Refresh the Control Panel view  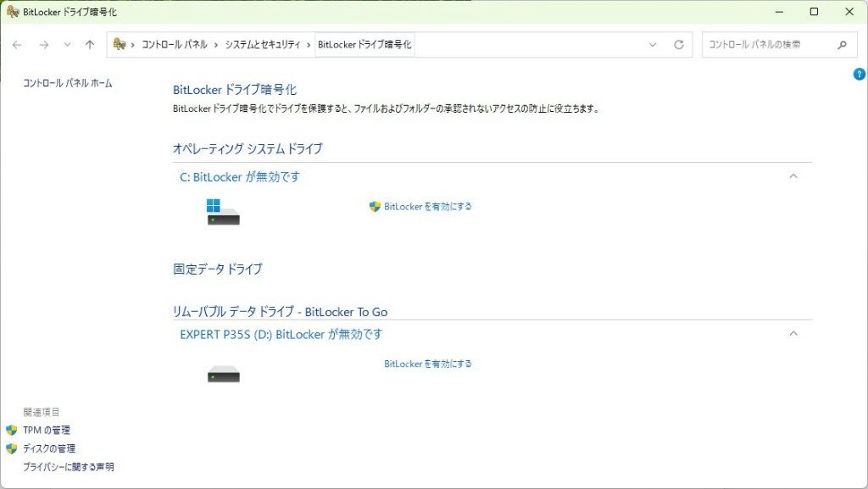tap(679, 45)
